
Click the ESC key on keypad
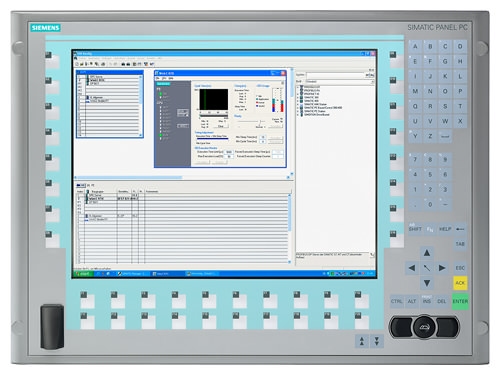click(460, 268)
